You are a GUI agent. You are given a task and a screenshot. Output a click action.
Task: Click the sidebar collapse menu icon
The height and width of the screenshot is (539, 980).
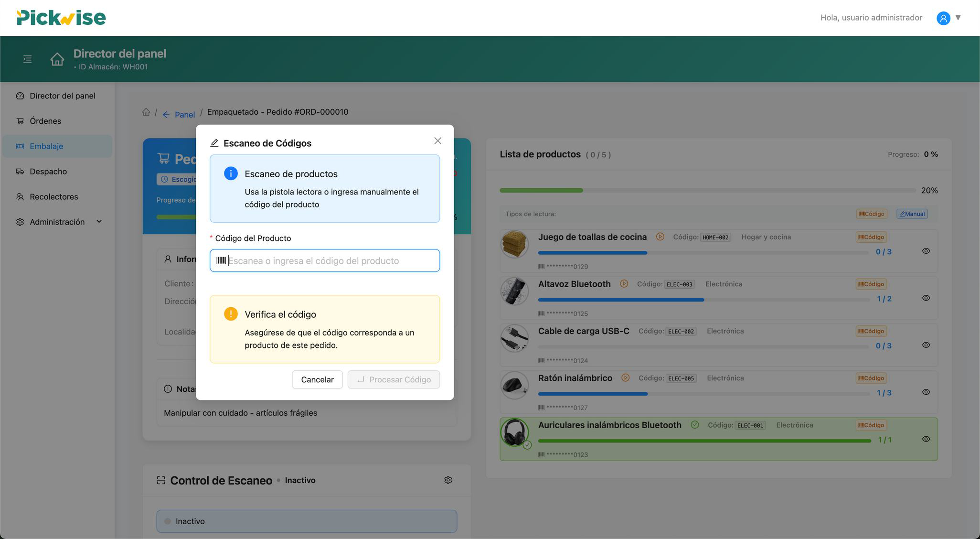point(28,59)
